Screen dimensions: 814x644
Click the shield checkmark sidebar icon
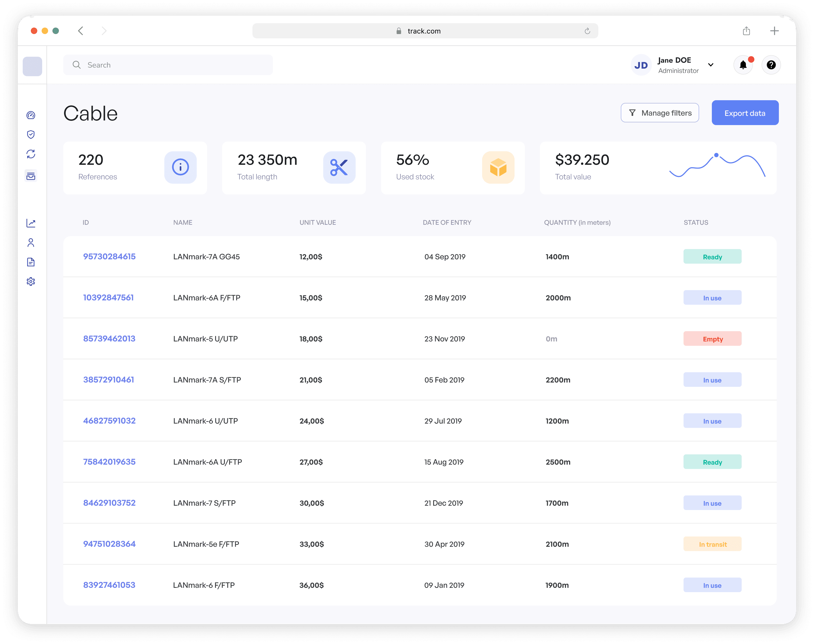[31, 135]
